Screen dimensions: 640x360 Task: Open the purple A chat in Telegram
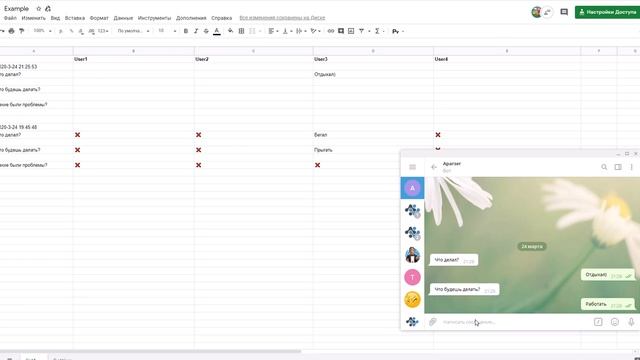[412, 188]
